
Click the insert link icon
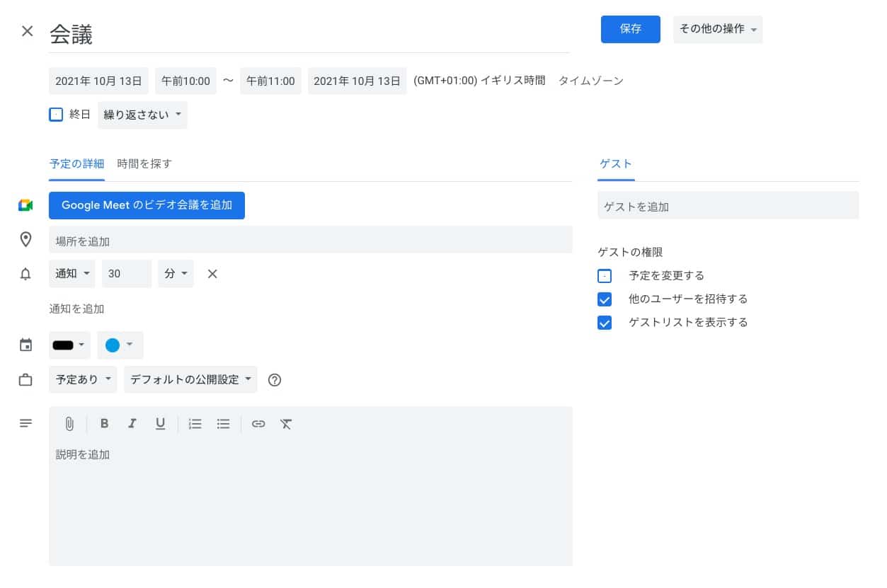coord(258,424)
